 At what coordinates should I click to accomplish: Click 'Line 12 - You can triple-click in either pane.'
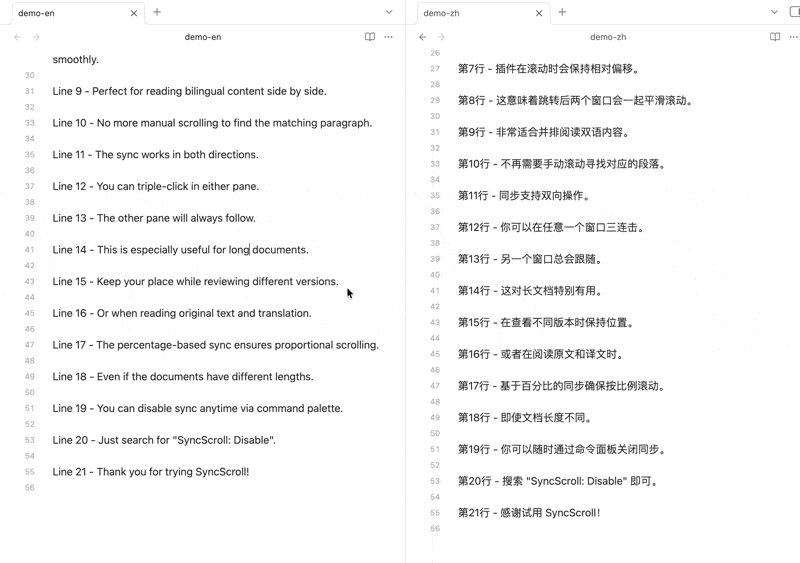[156, 186]
